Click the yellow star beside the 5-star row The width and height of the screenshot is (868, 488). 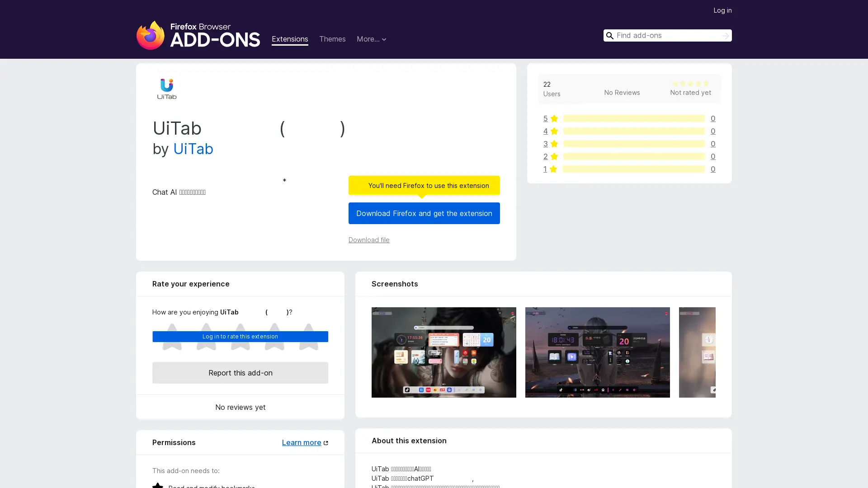pos(554,118)
